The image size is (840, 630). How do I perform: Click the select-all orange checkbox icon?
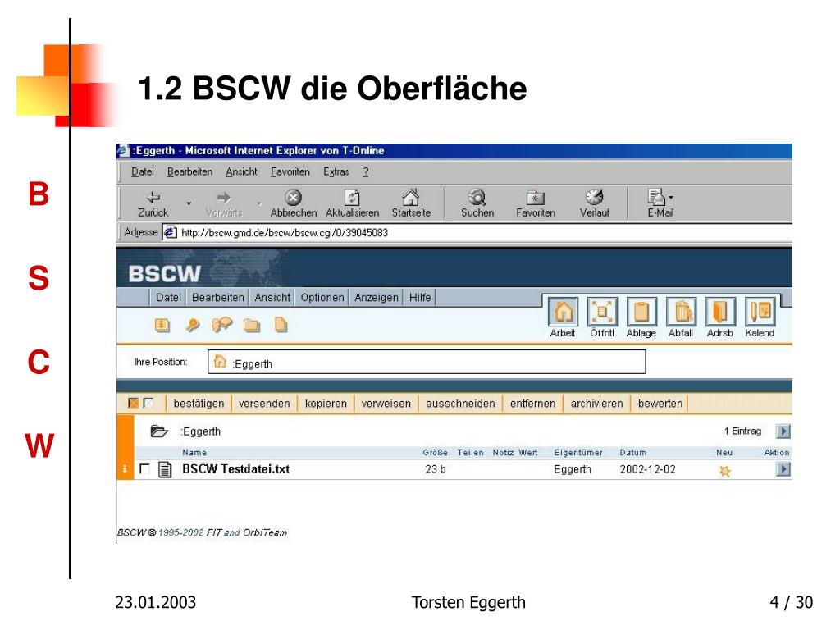pos(134,403)
